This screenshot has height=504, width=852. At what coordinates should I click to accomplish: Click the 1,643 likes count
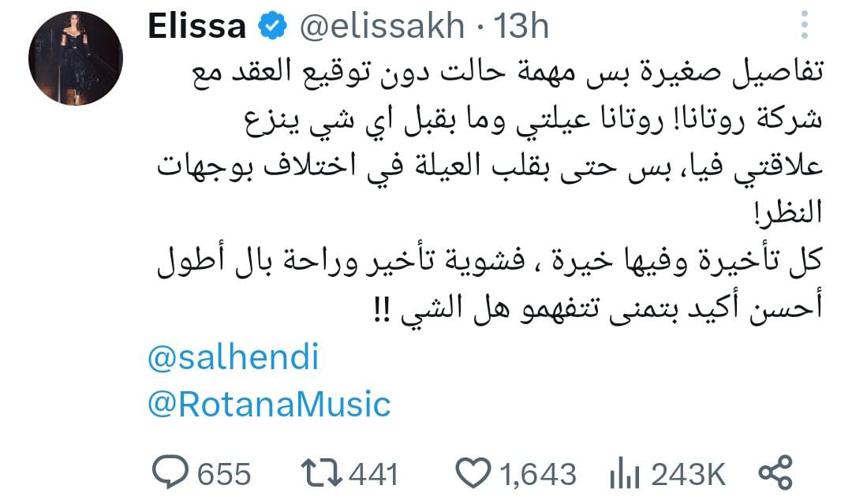[x=539, y=474]
